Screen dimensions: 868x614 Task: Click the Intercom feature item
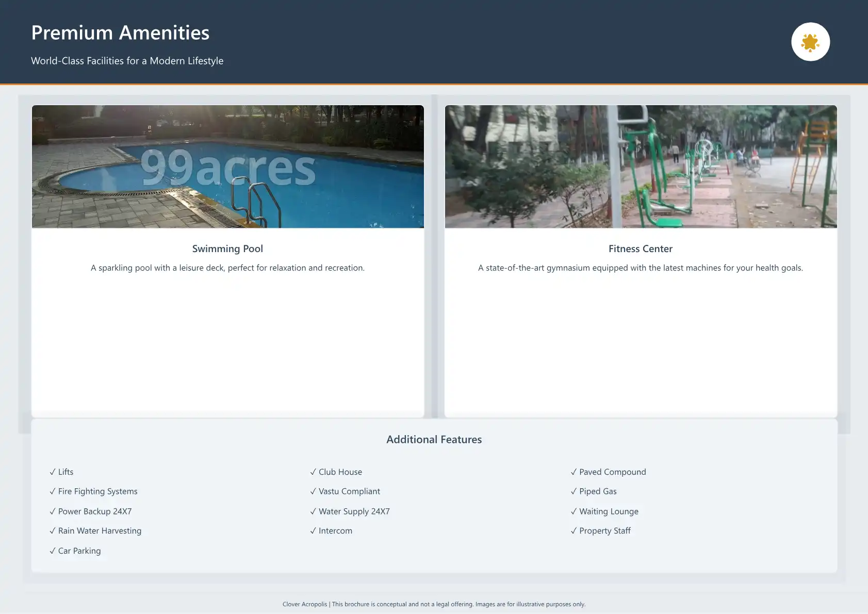[x=331, y=530]
